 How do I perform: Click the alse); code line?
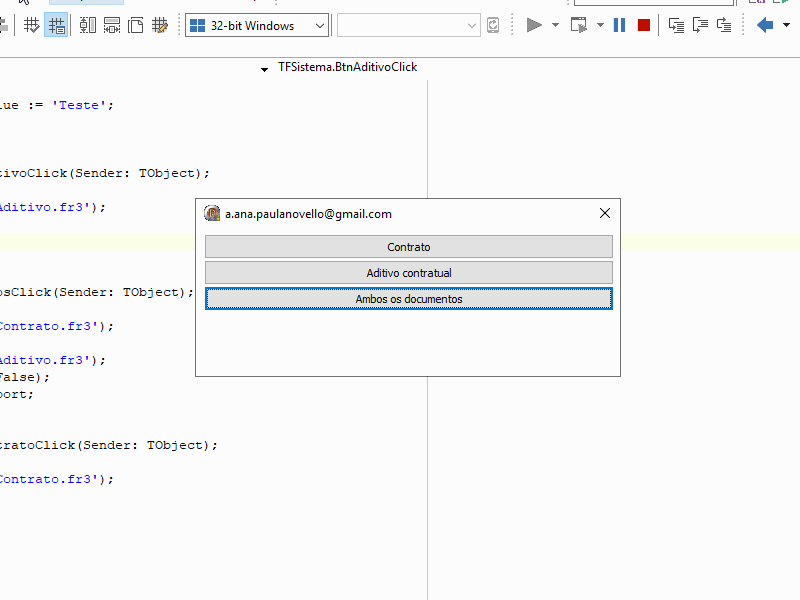[x=24, y=378]
